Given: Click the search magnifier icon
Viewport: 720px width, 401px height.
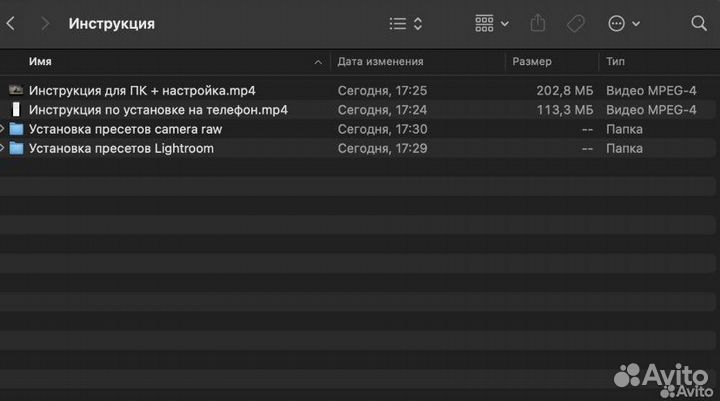Looking at the screenshot, I should (699, 23).
